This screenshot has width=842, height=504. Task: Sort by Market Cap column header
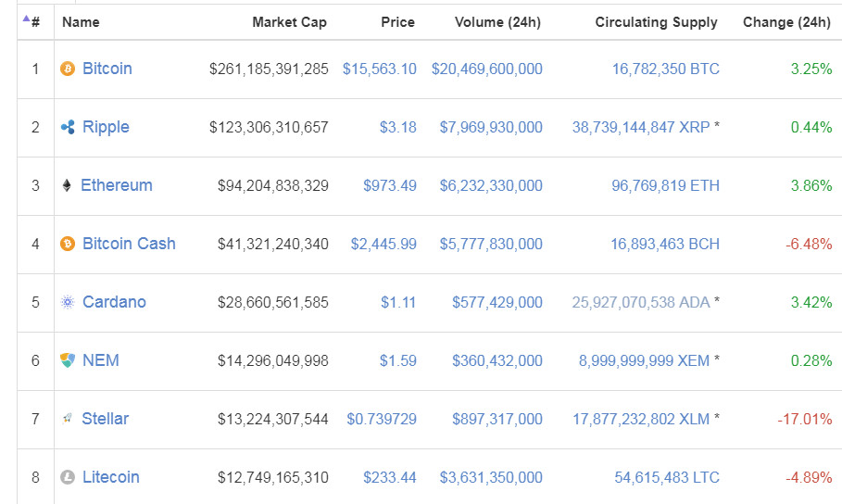(x=289, y=22)
